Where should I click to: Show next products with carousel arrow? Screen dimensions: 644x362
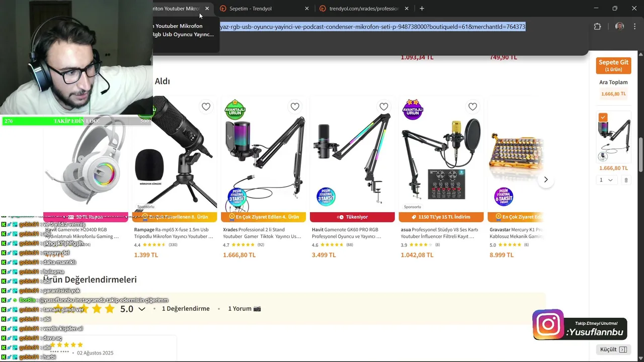[x=546, y=179]
